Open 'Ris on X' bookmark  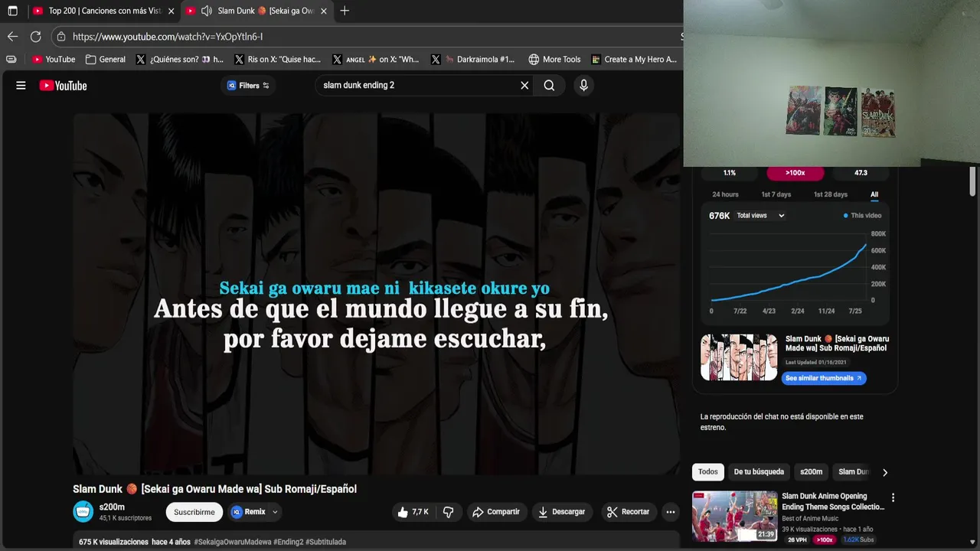(278, 59)
